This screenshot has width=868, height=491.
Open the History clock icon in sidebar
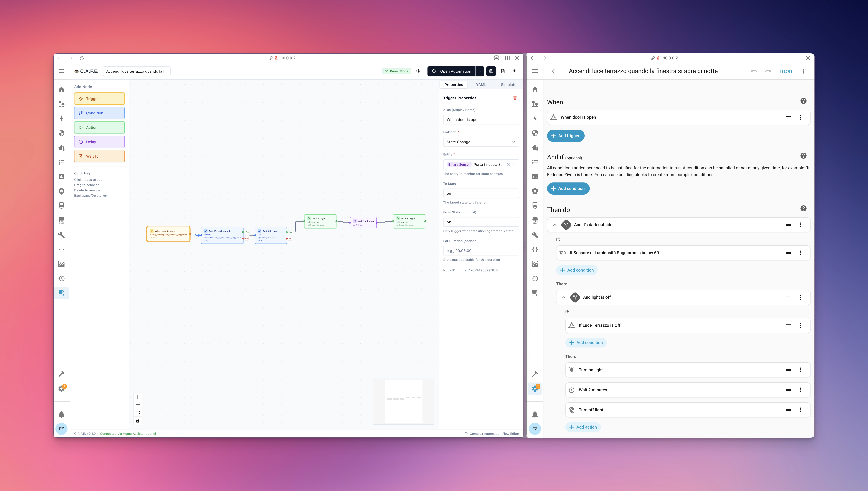point(62,278)
